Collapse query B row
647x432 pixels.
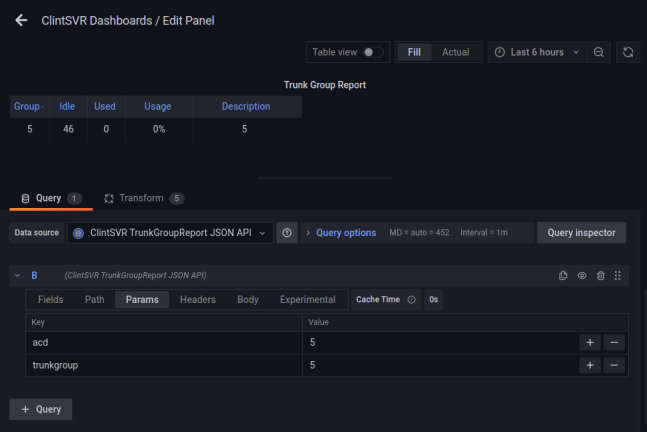click(17, 275)
